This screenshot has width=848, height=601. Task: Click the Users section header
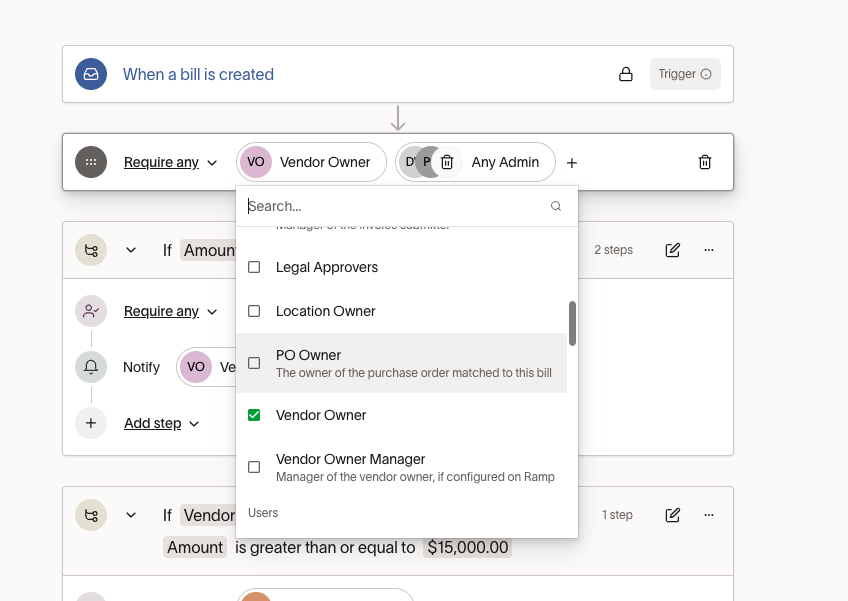[263, 513]
